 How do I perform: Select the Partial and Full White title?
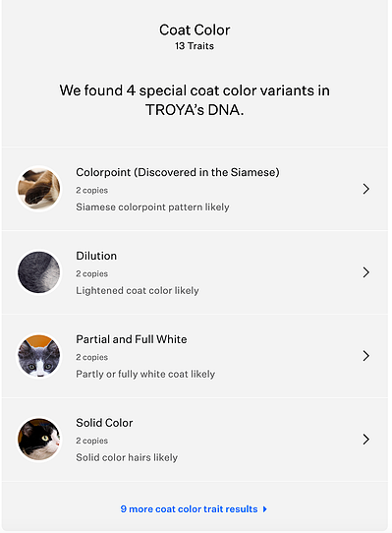tap(132, 339)
